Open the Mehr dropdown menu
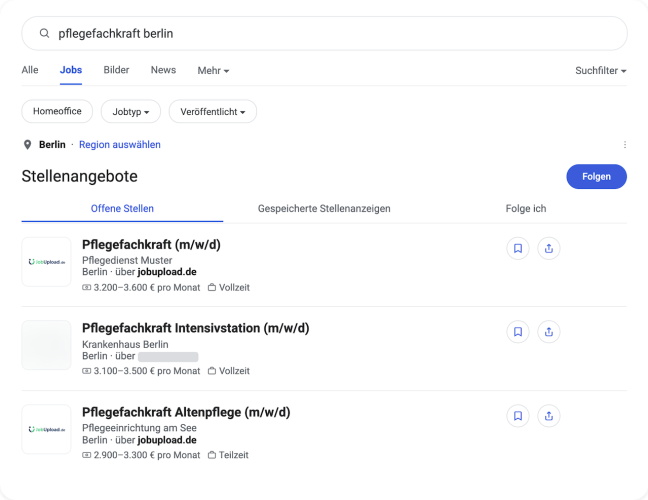 coord(213,71)
